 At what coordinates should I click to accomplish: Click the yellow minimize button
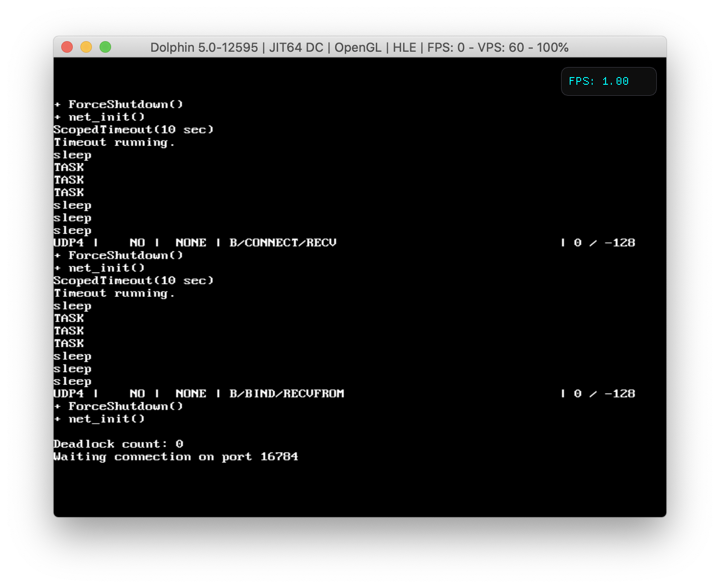tap(86, 47)
